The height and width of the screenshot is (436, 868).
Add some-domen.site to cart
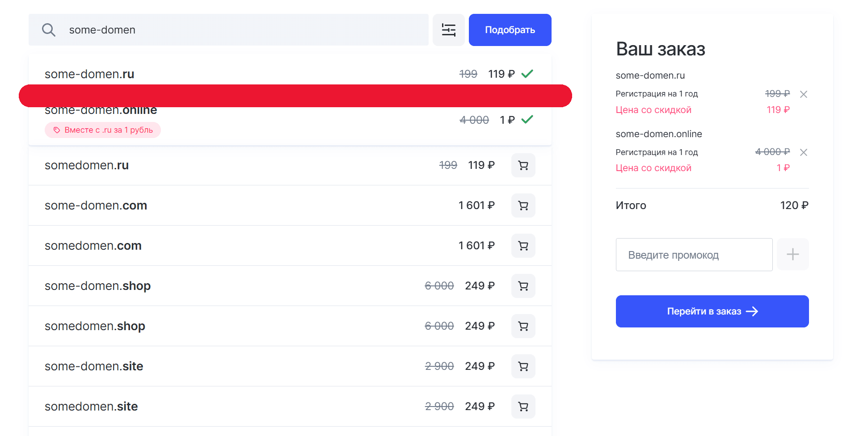tap(523, 366)
